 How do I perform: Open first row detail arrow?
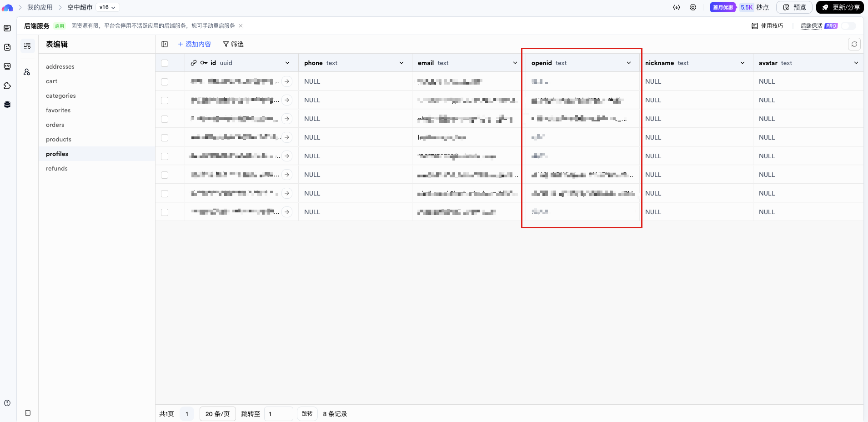click(x=287, y=81)
